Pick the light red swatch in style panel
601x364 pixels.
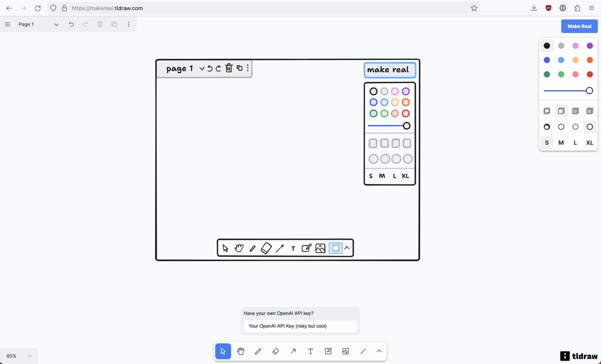575,74
